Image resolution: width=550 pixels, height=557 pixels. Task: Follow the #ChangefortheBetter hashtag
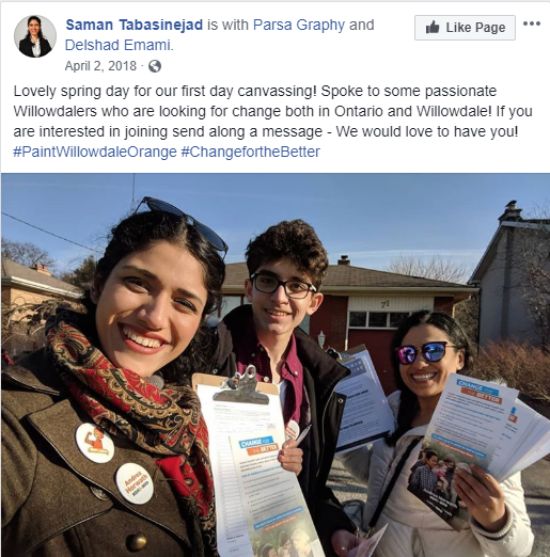[x=250, y=152]
